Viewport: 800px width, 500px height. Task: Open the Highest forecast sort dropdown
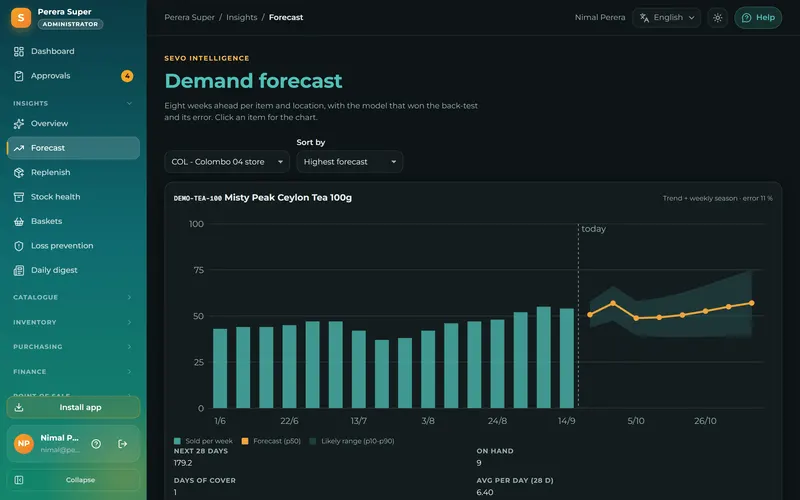click(x=349, y=162)
